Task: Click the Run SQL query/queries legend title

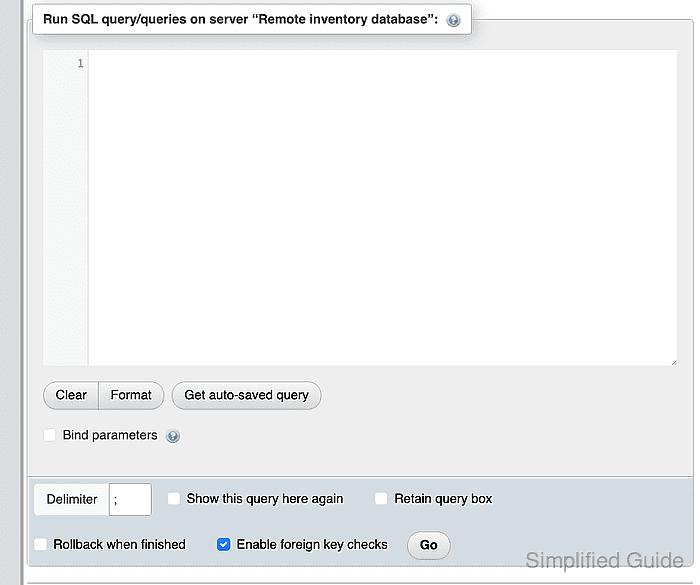Action: [240, 19]
